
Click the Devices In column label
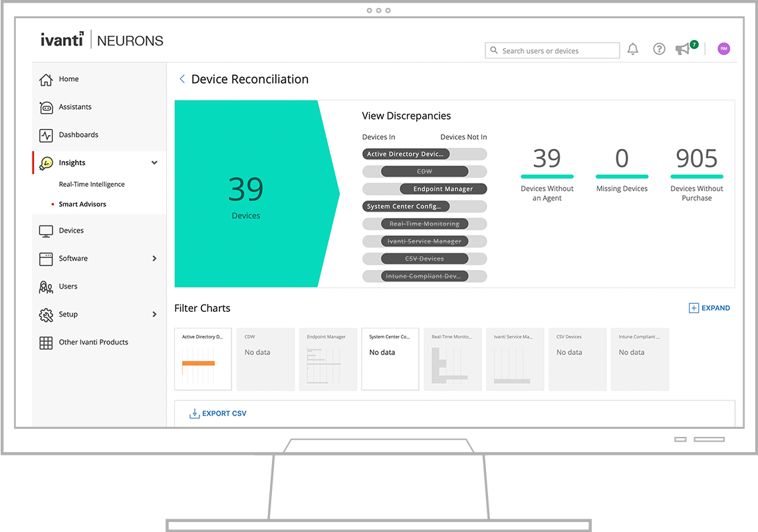click(x=378, y=137)
